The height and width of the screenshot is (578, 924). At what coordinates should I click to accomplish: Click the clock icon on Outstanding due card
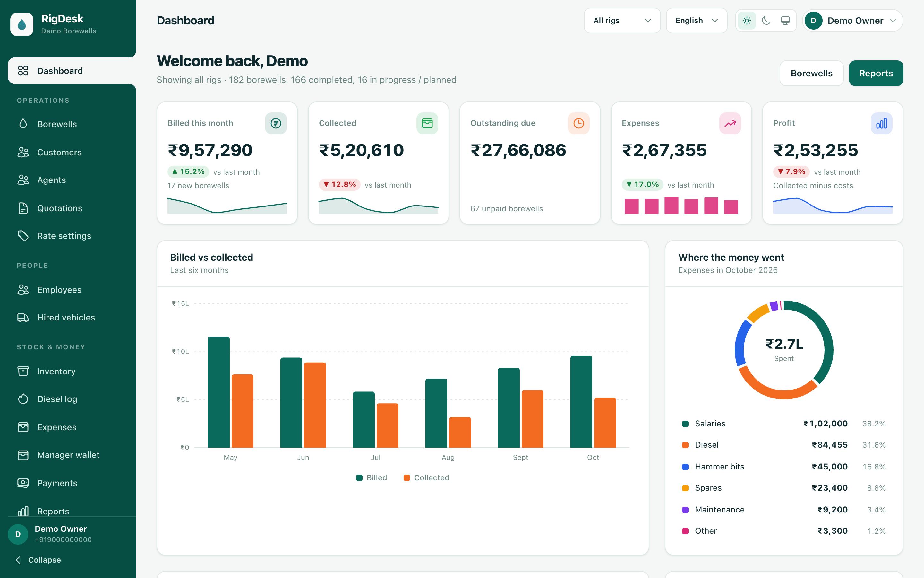578,123
